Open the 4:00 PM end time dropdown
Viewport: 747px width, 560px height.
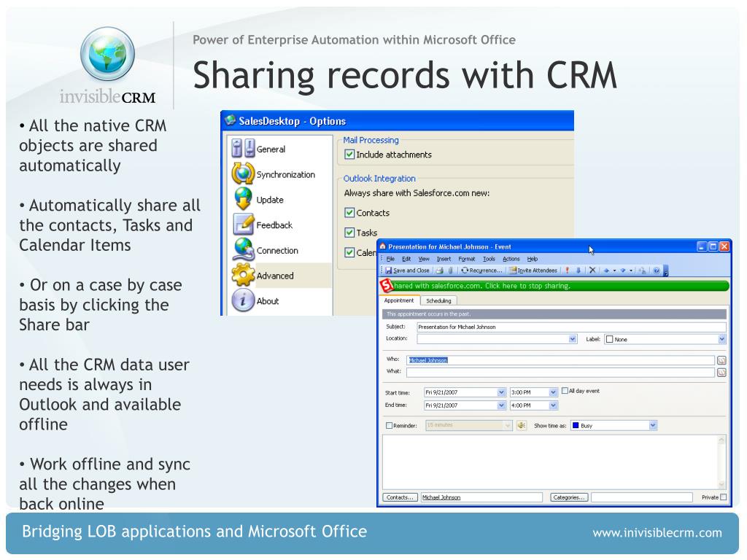point(553,405)
